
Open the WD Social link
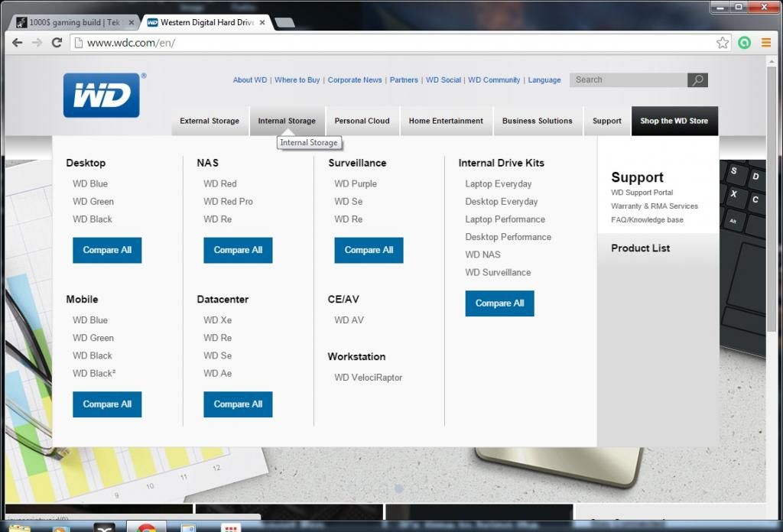tap(443, 79)
